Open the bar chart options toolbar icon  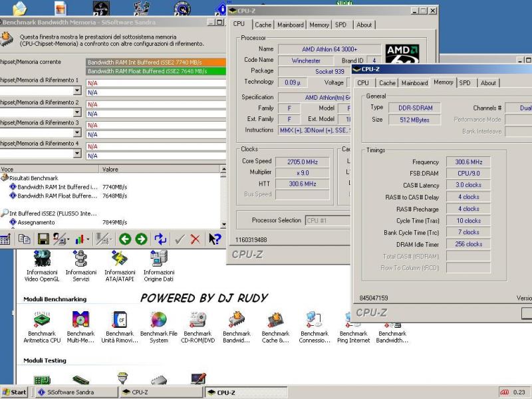82,239
